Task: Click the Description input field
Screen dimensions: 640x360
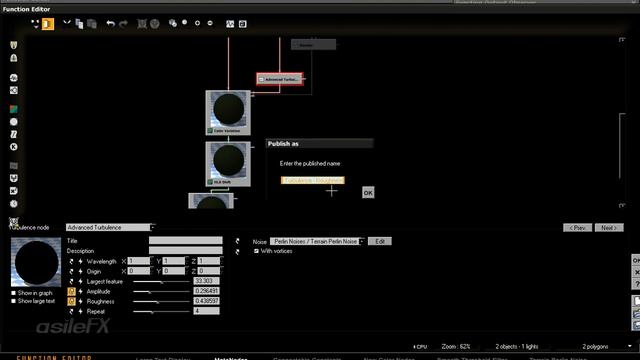Action: point(186,251)
